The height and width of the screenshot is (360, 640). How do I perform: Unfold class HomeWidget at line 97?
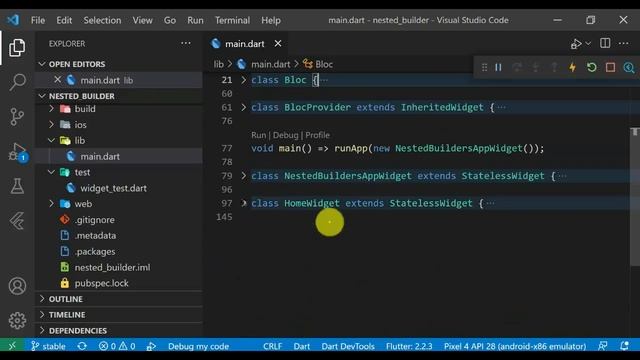point(244,203)
